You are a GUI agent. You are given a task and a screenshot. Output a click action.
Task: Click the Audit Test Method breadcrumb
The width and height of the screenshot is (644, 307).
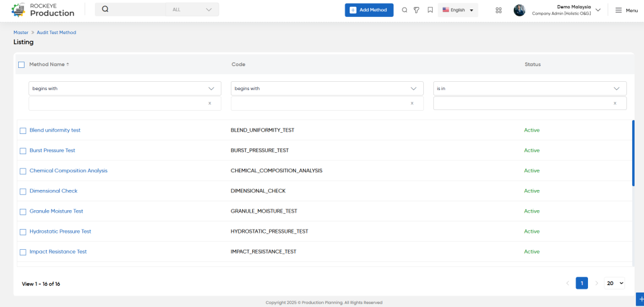56,32
